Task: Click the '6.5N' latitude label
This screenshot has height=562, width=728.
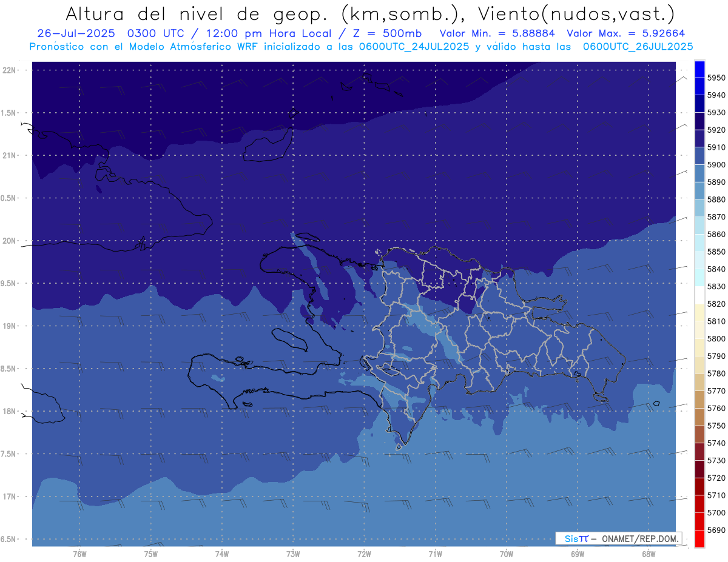Action: click(9, 539)
